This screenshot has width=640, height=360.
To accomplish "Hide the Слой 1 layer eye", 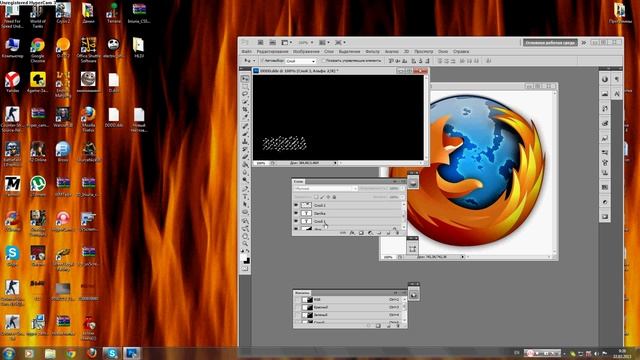I will click(x=296, y=221).
